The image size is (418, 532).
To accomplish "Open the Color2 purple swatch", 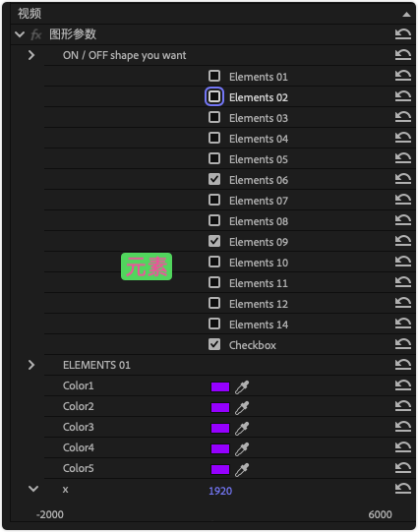I will click(x=220, y=407).
